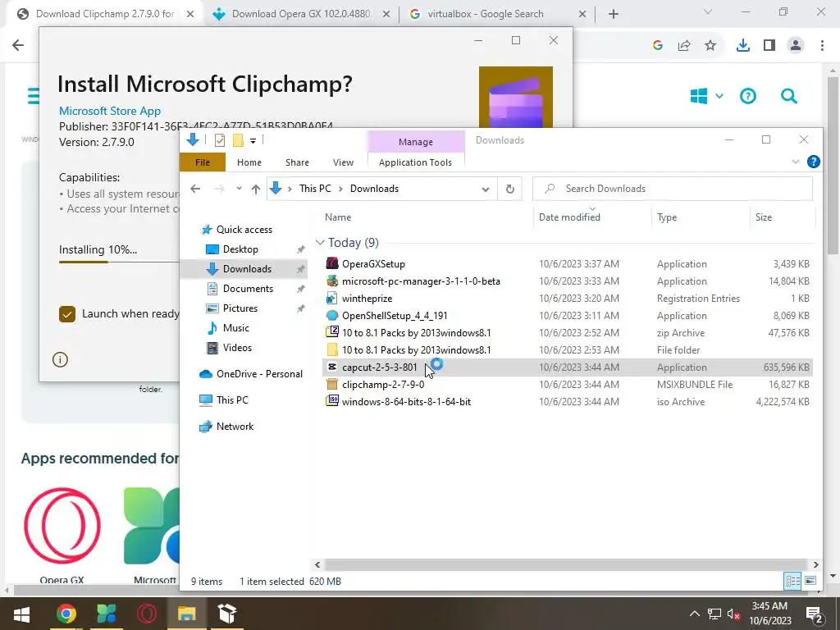Open OneDrive - Personal in sidebar
The width and height of the screenshot is (840, 630).
(259, 374)
